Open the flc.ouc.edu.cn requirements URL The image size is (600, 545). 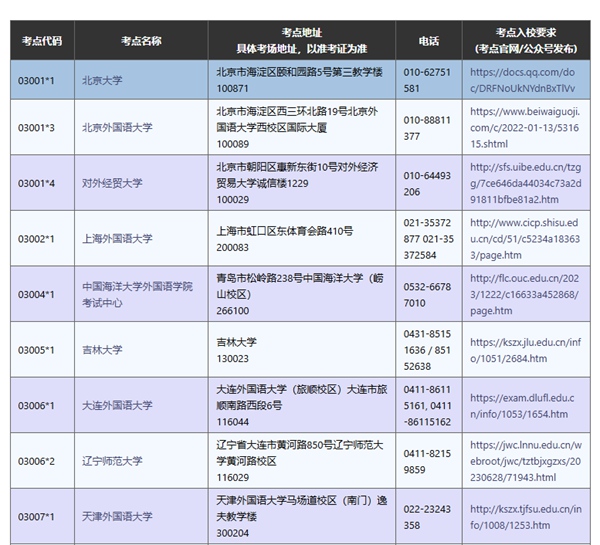(x=525, y=294)
